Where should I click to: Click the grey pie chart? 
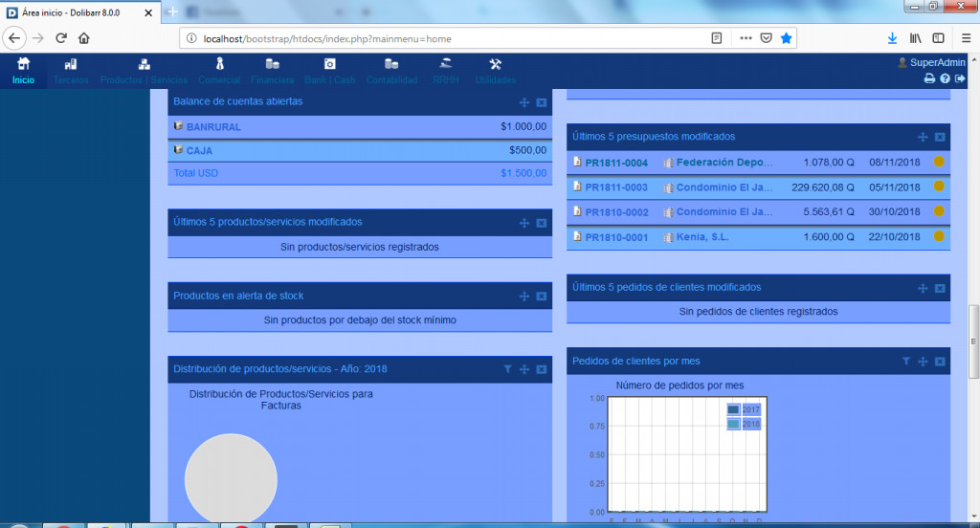pos(231,478)
